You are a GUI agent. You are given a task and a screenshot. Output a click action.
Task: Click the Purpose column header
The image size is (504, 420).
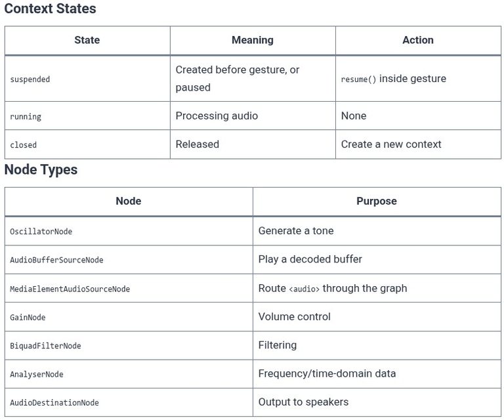[x=377, y=201]
